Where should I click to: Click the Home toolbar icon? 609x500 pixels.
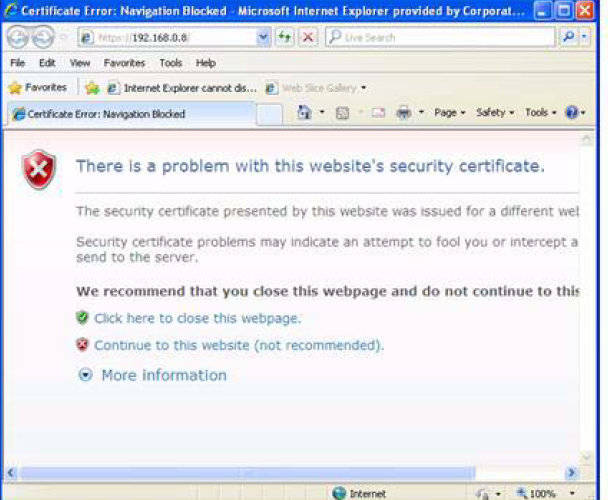pyautogui.click(x=304, y=113)
